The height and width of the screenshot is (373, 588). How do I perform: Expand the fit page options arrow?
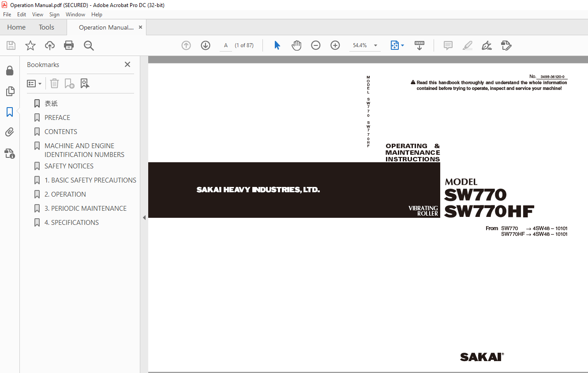click(403, 45)
